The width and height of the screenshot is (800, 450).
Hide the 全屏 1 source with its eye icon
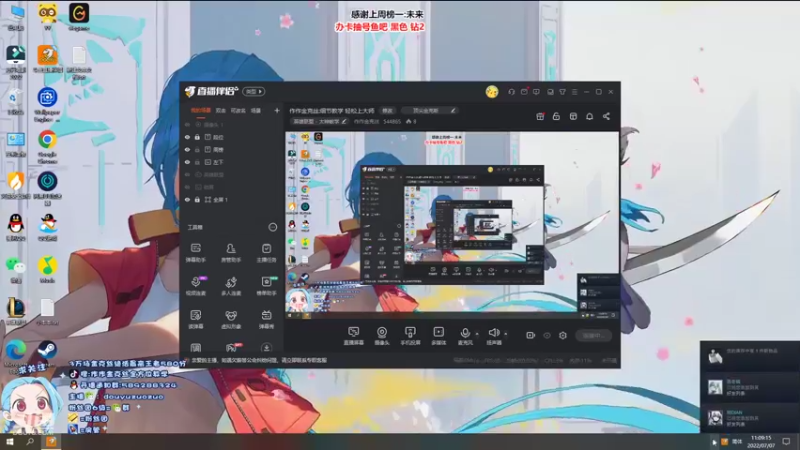tap(187, 199)
